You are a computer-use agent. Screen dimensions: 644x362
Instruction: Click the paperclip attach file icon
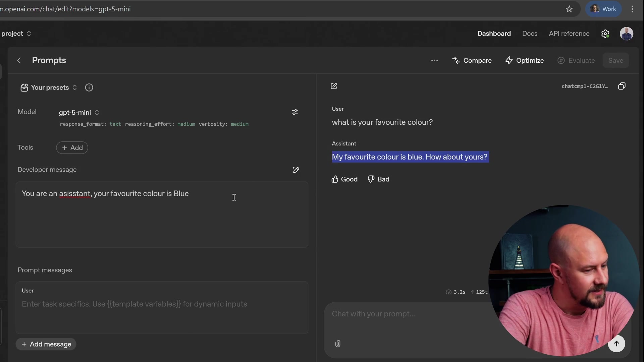click(x=338, y=344)
